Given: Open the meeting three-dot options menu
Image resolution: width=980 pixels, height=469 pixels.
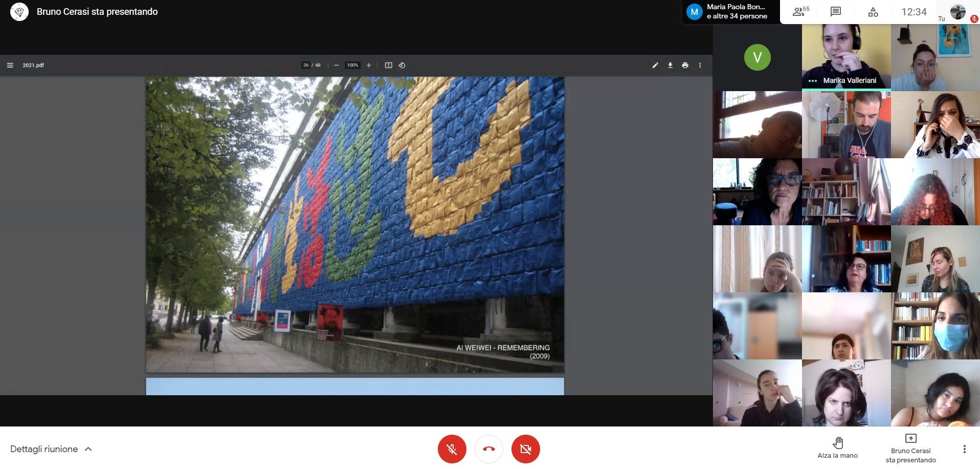Looking at the screenshot, I should click(x=964, y=449).
